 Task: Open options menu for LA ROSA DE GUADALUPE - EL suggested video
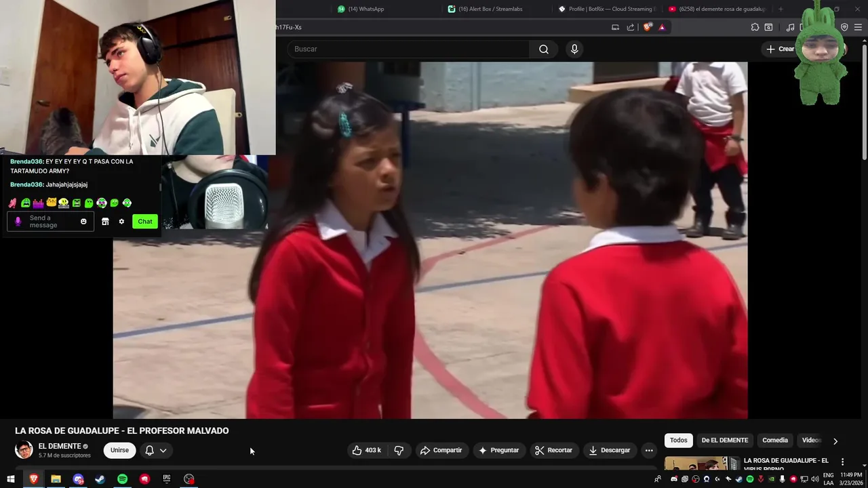pos(843,462)
